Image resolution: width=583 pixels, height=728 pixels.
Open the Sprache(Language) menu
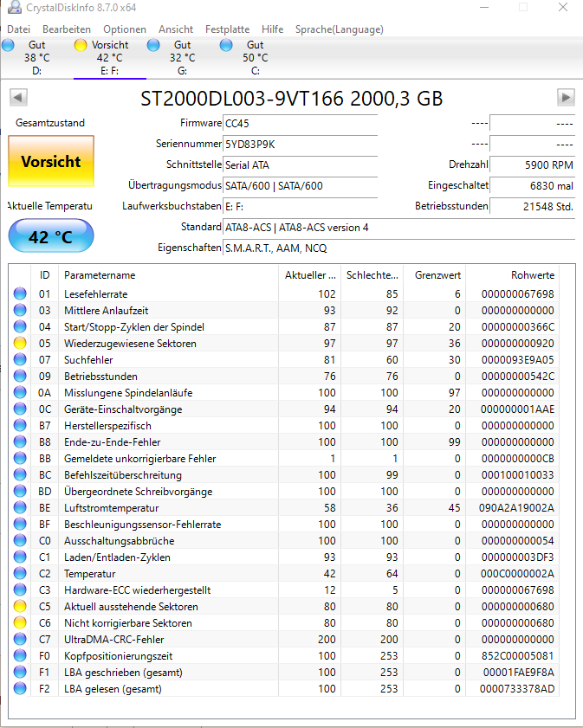pyautogui.click(x=339, y=29)
